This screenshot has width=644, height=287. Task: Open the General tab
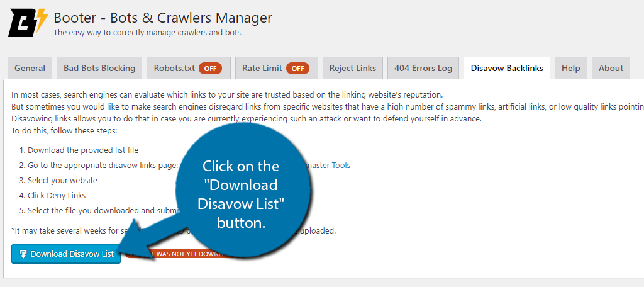coord(30,68)
